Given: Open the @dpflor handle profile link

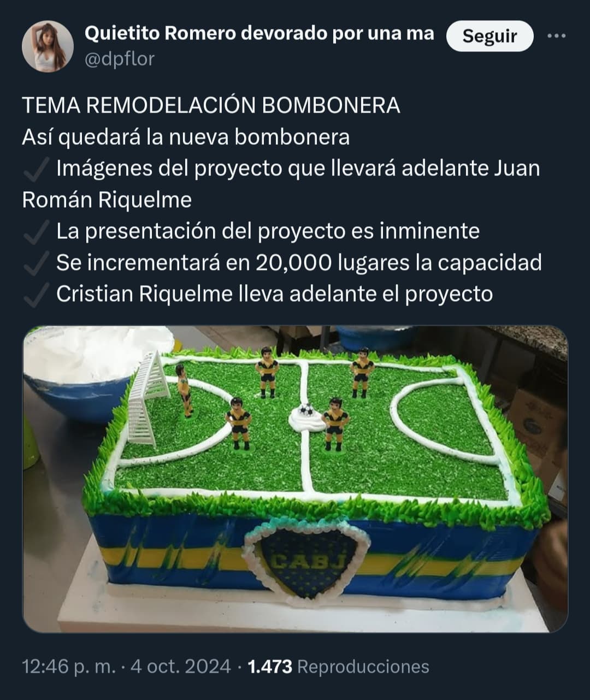Looking at the screenshot, I should (x=120, y=58).
